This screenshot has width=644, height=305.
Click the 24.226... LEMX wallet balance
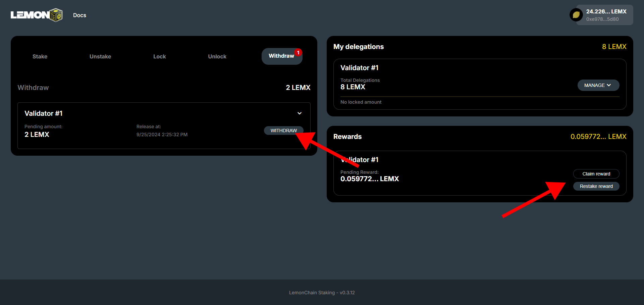pos(606,11)
